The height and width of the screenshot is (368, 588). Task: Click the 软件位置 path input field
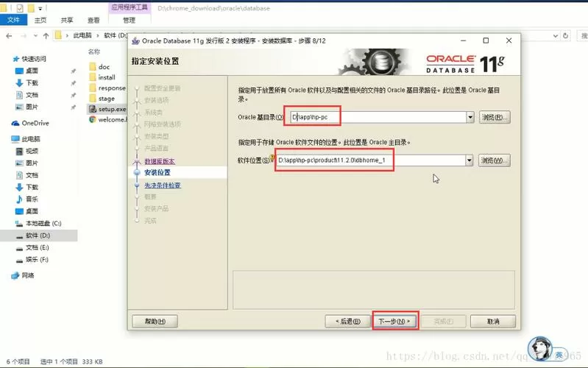pyautogui.click(x=370, y=160)
